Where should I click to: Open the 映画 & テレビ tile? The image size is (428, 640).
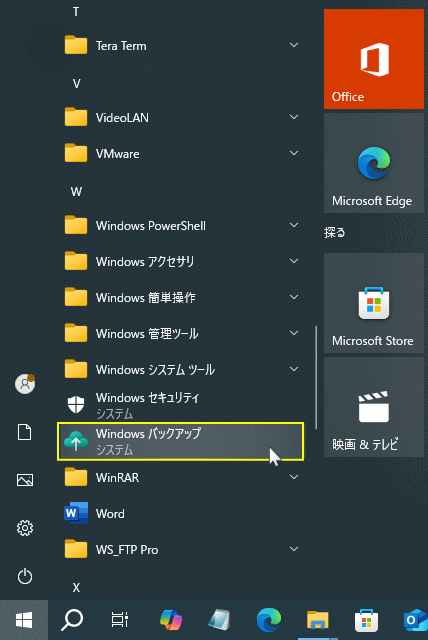click(374, 407)
